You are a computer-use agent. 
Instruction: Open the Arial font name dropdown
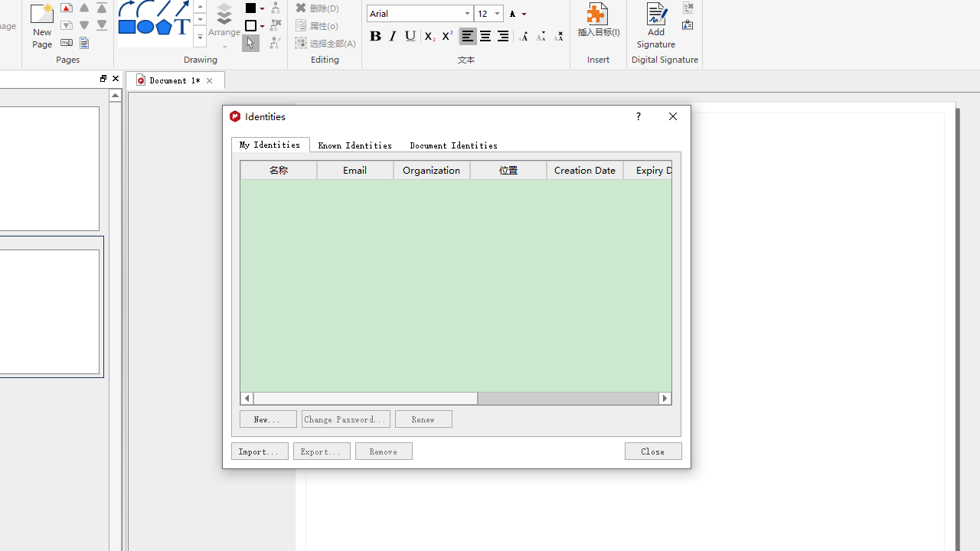[467, 14]
